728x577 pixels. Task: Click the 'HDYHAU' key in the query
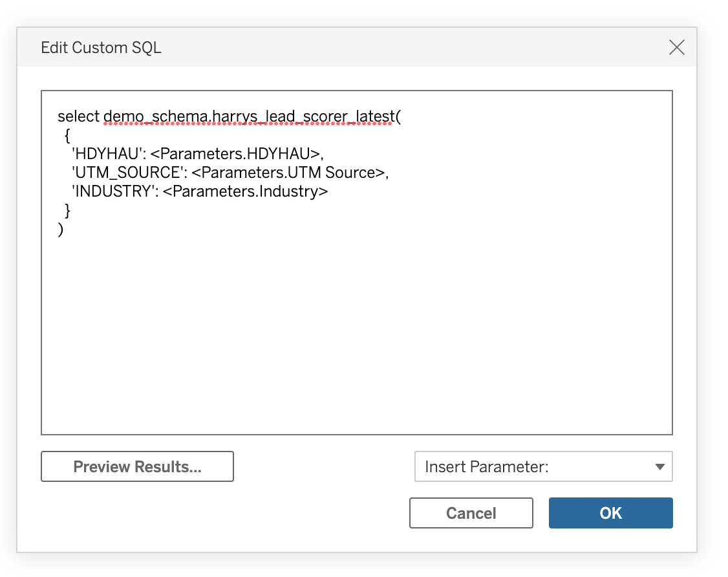tap(106, 154)
